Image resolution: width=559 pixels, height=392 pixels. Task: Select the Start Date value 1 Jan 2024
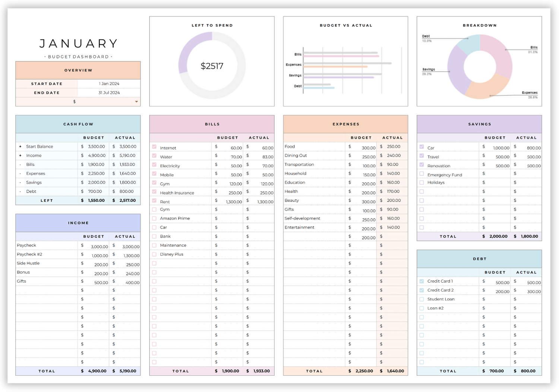(109, 84)
